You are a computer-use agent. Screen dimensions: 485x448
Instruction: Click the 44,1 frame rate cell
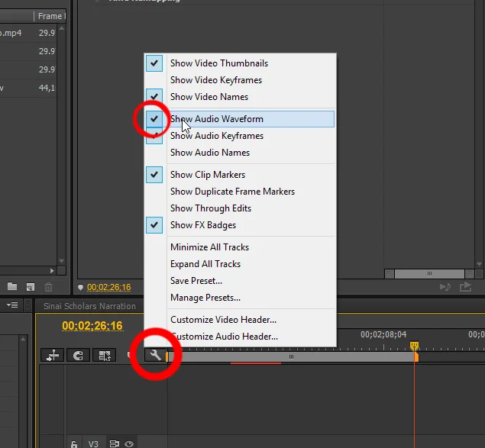[47, 88]
